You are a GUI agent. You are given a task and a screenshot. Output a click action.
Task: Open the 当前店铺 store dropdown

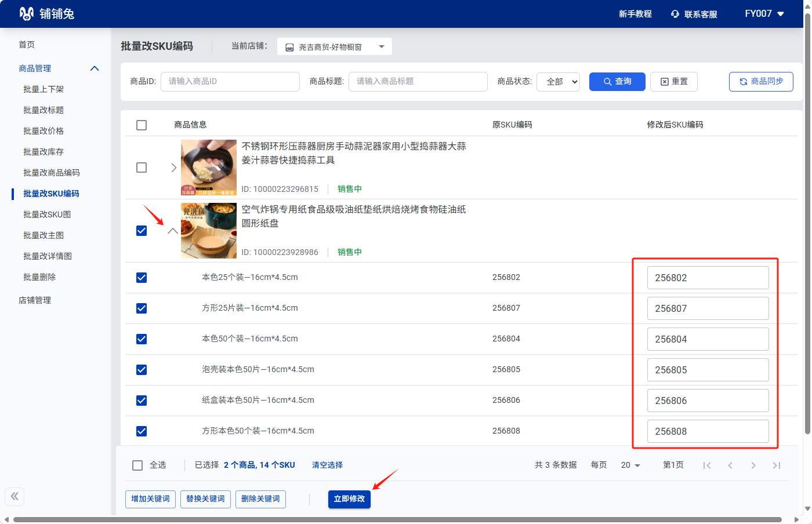click(x=335, y=47)
